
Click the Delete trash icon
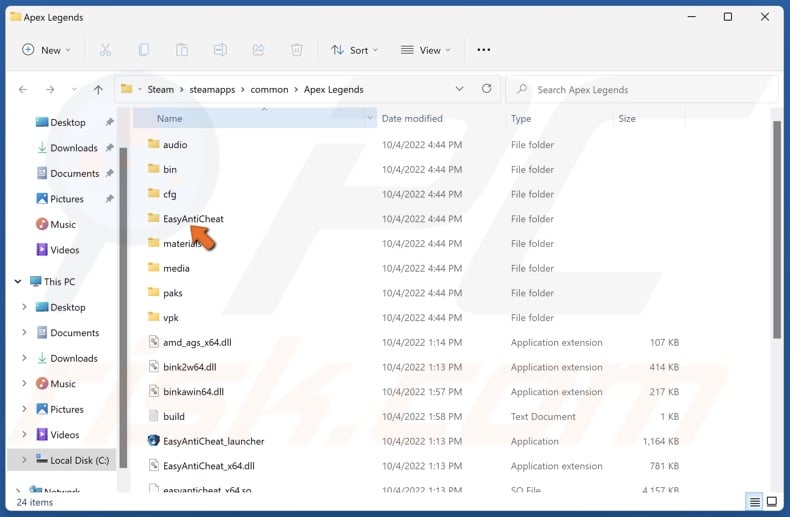point(297,50)
